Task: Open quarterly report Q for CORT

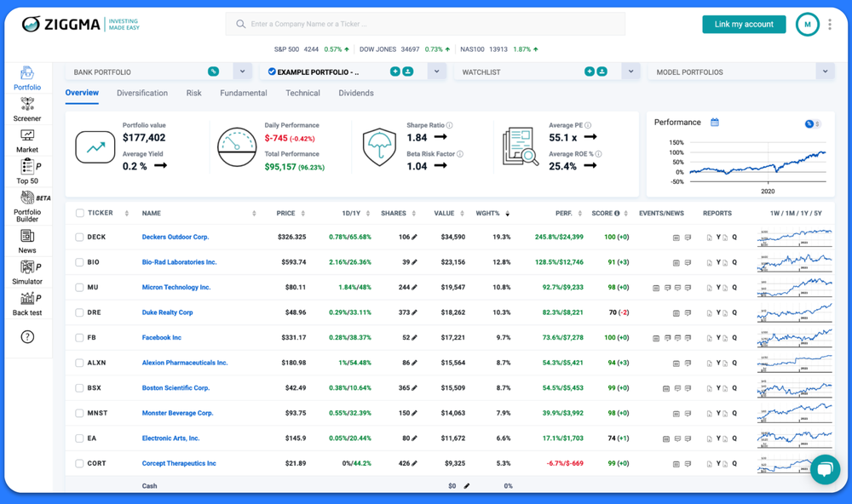Action: 734,464
